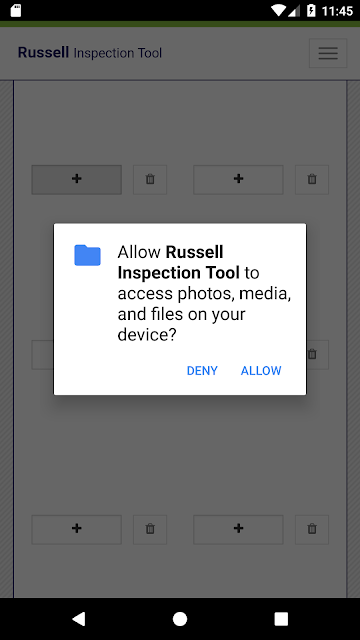
Task: Click the bottom row left plus button
Action: click(77, 529)
